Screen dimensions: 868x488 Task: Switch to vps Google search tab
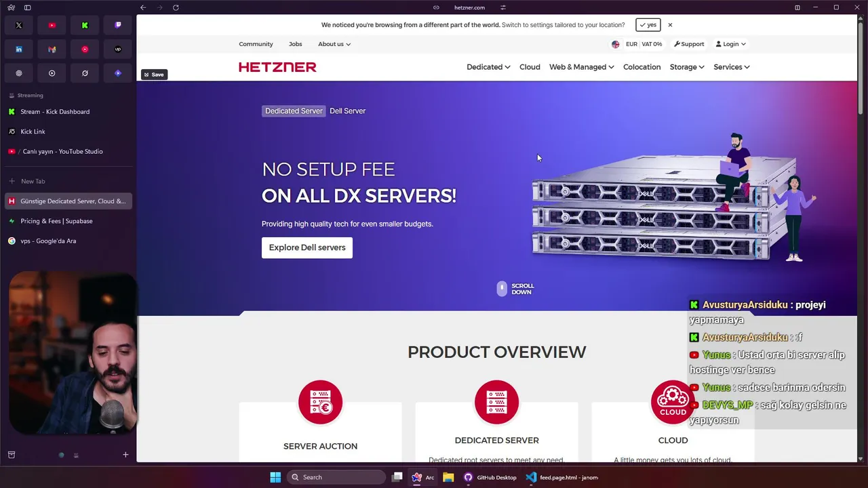[68, 241]
